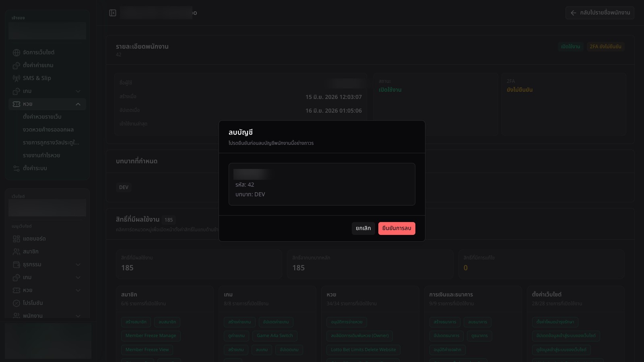Click percent icon beside โปรโมชั่น

(x=17, y=303)
